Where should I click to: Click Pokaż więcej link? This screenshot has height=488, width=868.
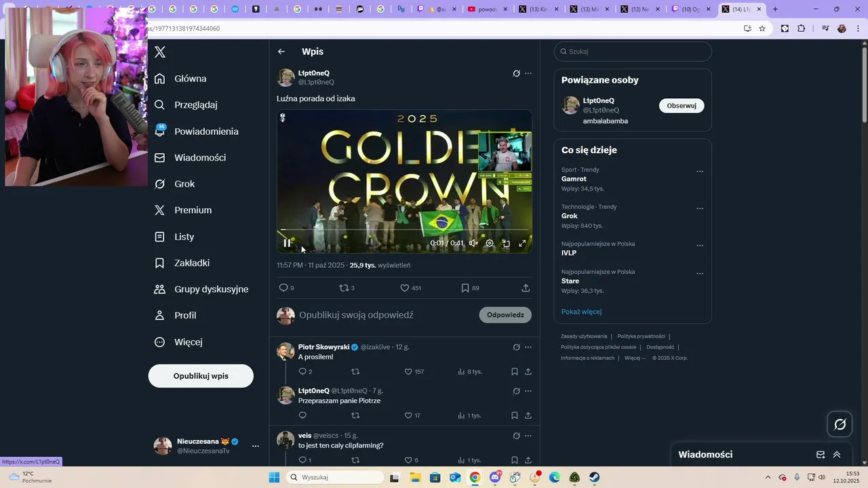pyautogui.click(x=581, y=312)
